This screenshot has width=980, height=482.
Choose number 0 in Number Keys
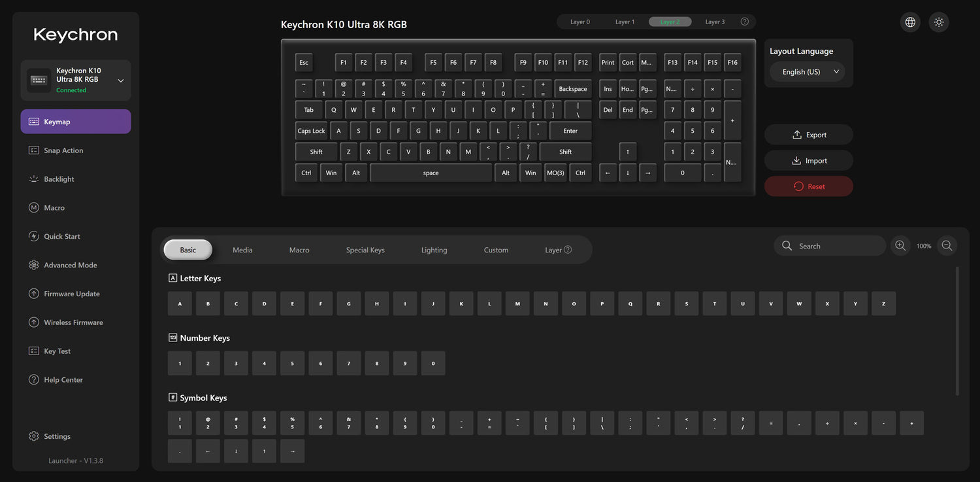tap(433, 363)
